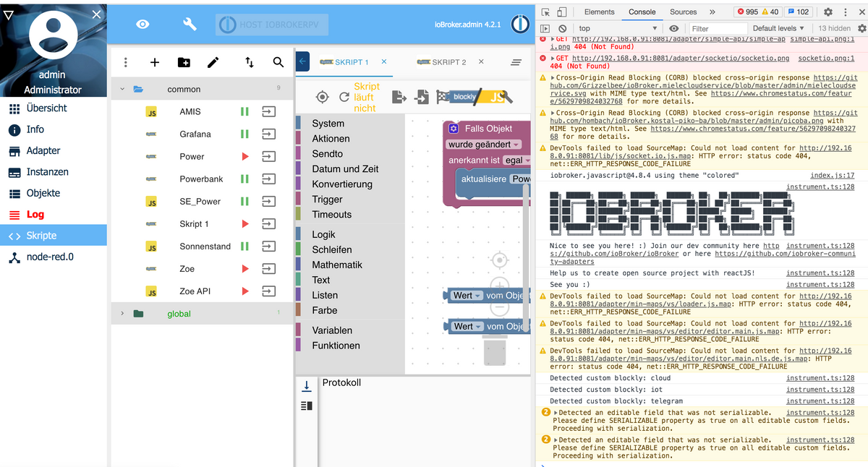Pause the AMIS script
Image resolution: width=868 pixels, height=467 pixels.
tap(244, 112)
